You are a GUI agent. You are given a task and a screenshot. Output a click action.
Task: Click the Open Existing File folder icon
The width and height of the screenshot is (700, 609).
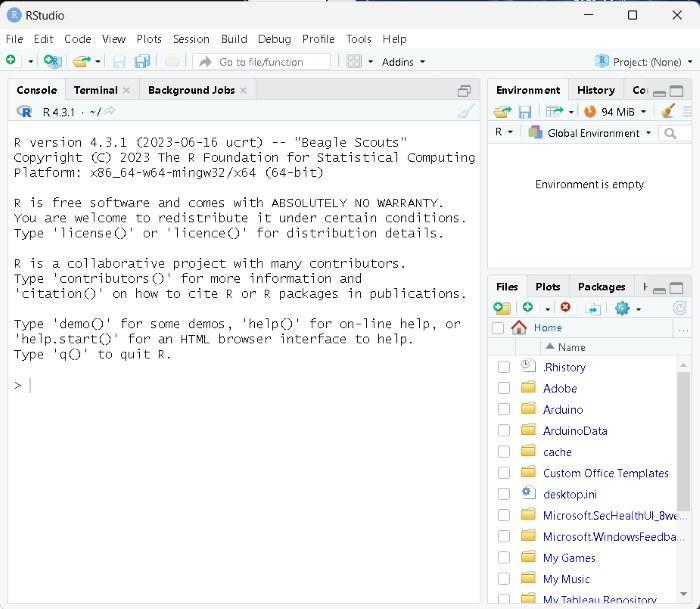pyautogui.click(x=82, y=61)
